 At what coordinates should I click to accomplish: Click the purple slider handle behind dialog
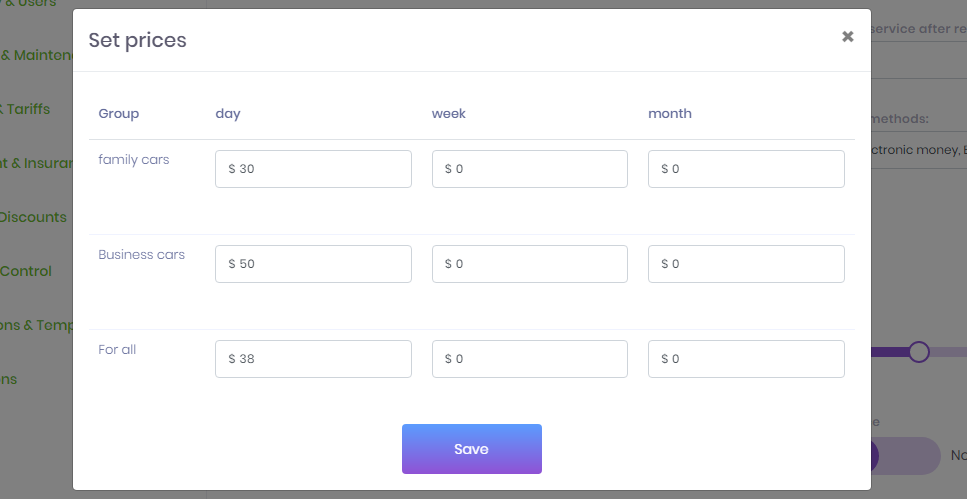(x=919, y=351)
